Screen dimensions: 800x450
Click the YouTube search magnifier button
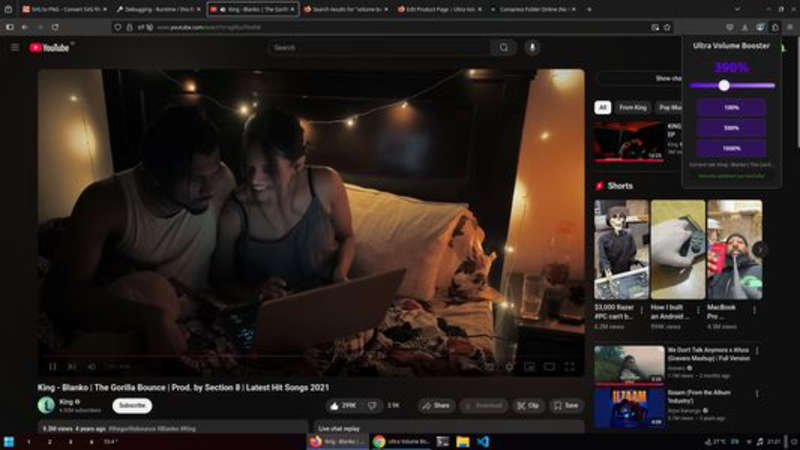[x=504, y=47]
